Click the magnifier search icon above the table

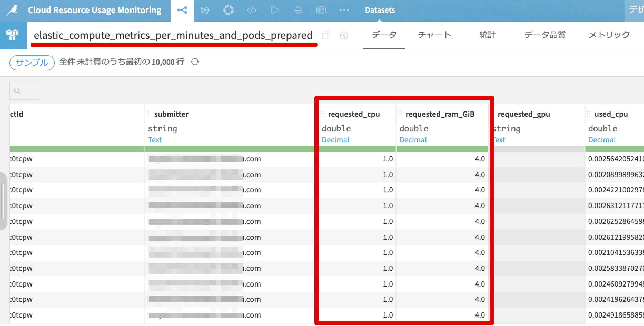[x=18, y=91]
